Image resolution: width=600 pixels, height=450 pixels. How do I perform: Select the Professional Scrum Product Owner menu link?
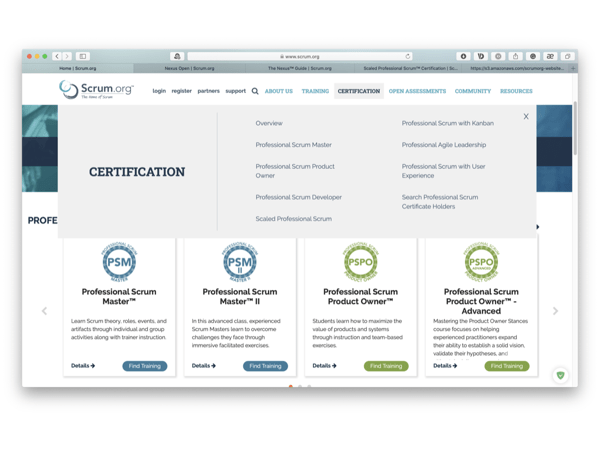click(295, 171)
